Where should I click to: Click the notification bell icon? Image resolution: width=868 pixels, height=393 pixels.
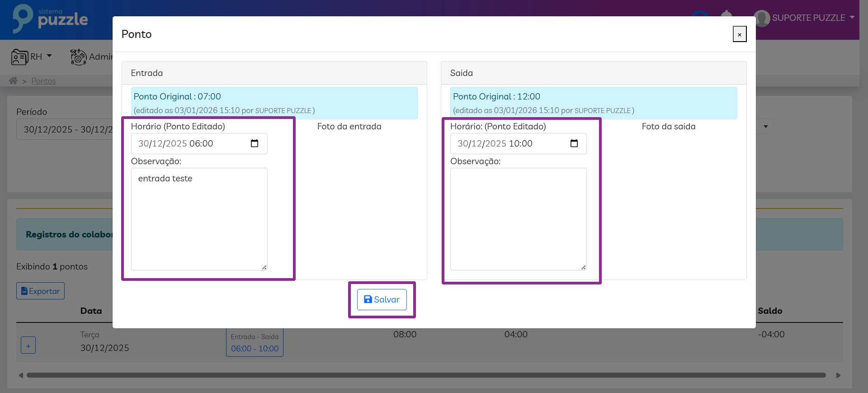click(x=726, y=15)
